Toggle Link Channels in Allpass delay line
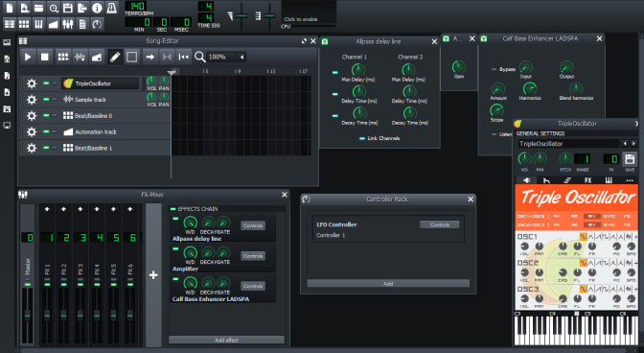 pos(362,138)
